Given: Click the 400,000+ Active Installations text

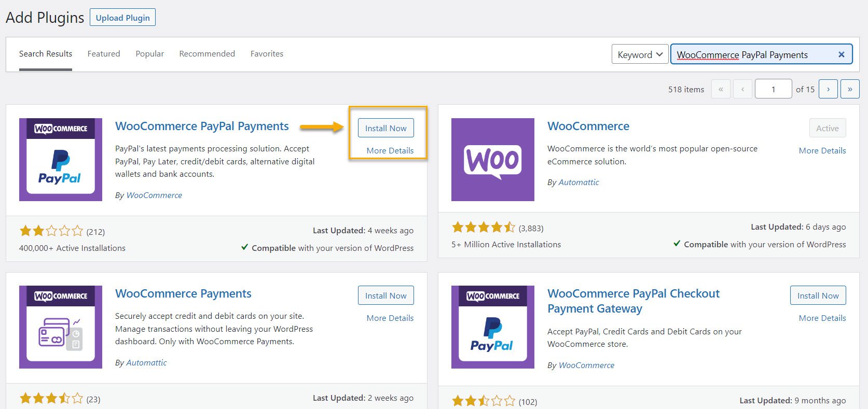Looking at the screenshot, I should pos(72,248).
